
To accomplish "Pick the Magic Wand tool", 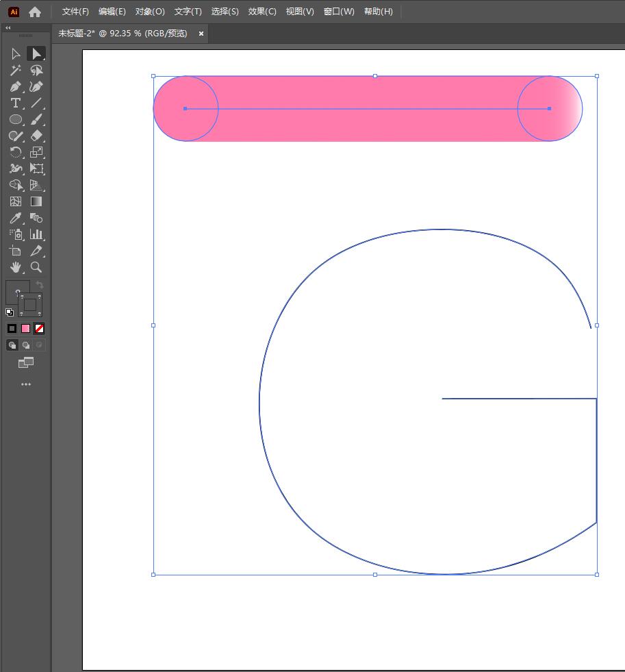I will [x=16, y=70].
